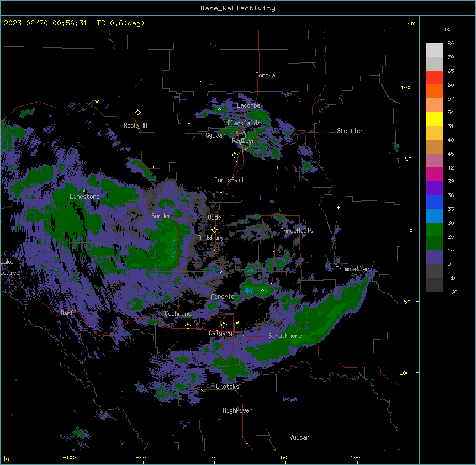Click the slate-purple 0–10 dBZ legend swatch
This screenshot has height=465, width=476.
[434, 257]
